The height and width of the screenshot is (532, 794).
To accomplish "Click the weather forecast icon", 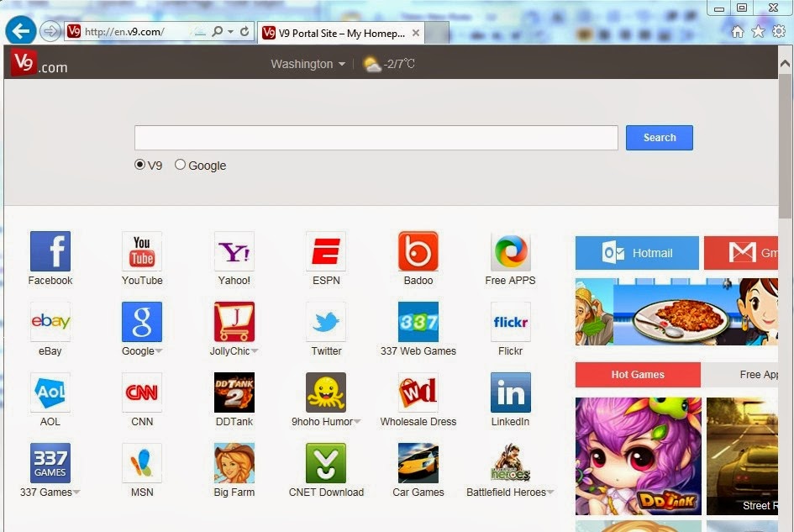I will pyautogui.click(x=372, y=65).
